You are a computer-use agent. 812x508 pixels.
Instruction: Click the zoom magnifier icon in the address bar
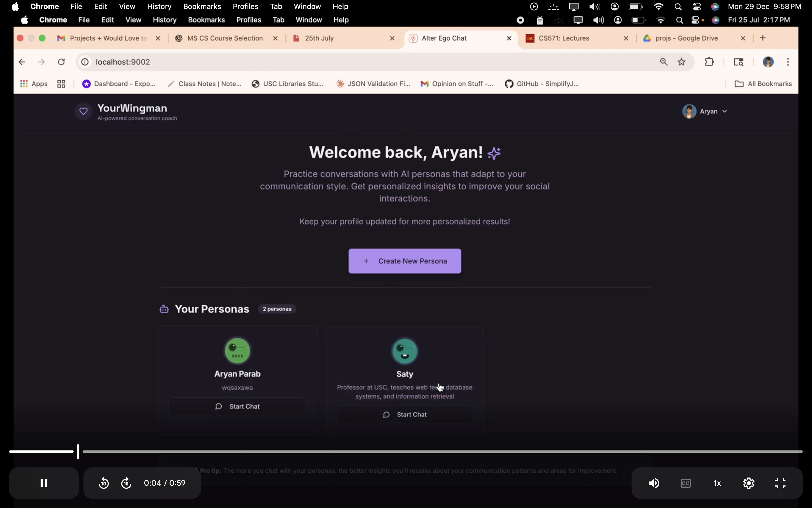(x=664, y=62)
